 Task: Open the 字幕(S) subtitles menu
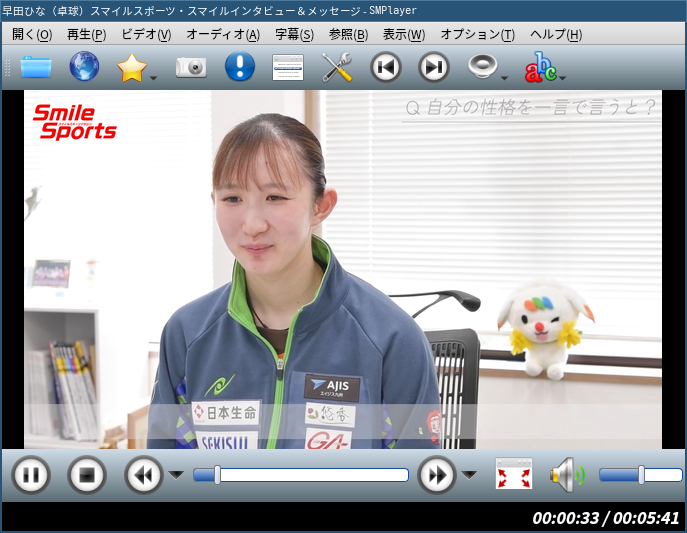pos(294,34)
